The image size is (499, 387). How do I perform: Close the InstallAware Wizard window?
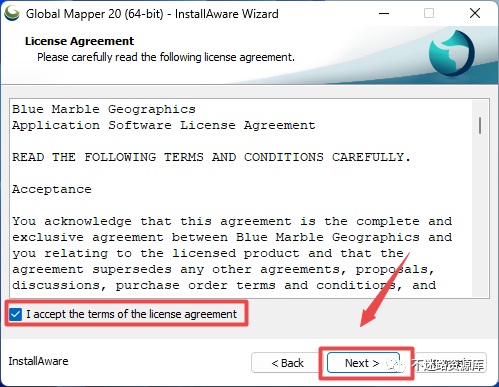coord(475,13)
